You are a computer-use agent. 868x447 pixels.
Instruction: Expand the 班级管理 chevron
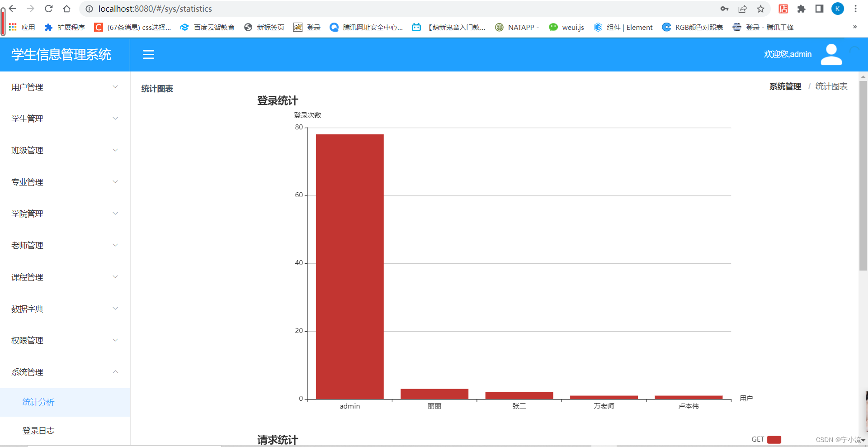point(115,150)
